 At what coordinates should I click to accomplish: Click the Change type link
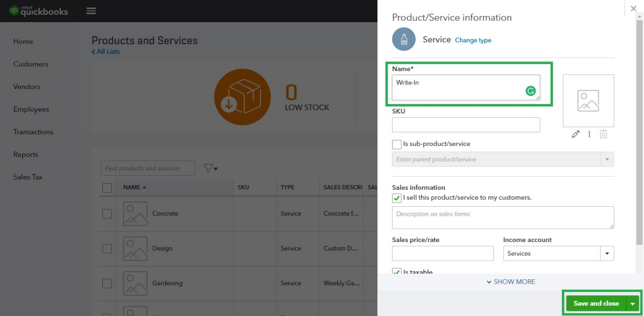[473, 40]
